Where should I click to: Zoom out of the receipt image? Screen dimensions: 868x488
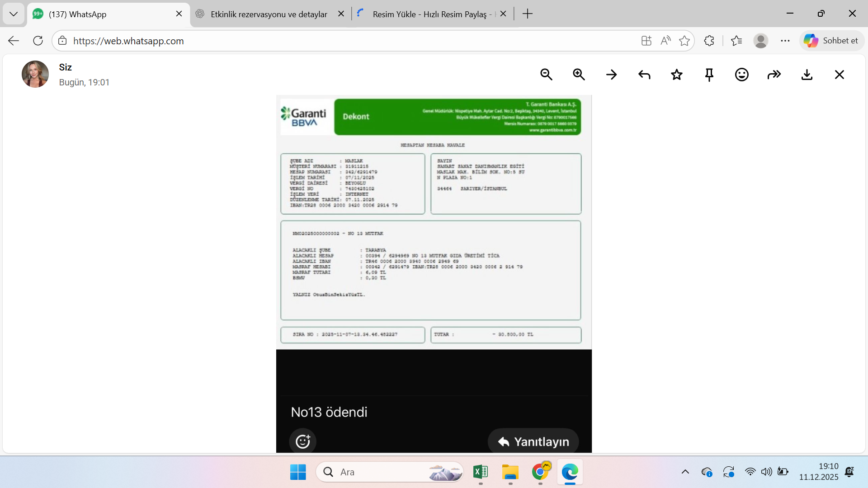point(546,75)
